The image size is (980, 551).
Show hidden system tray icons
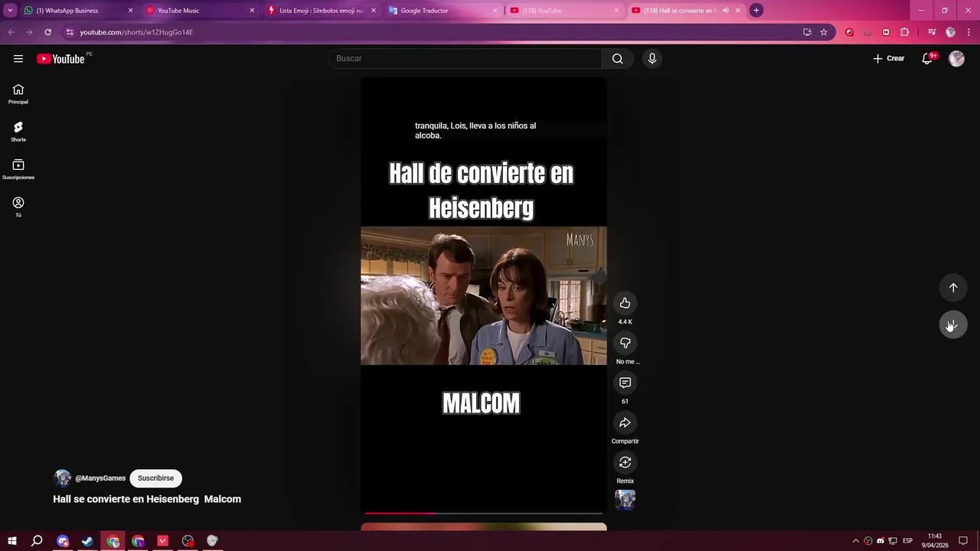[856, 541]
